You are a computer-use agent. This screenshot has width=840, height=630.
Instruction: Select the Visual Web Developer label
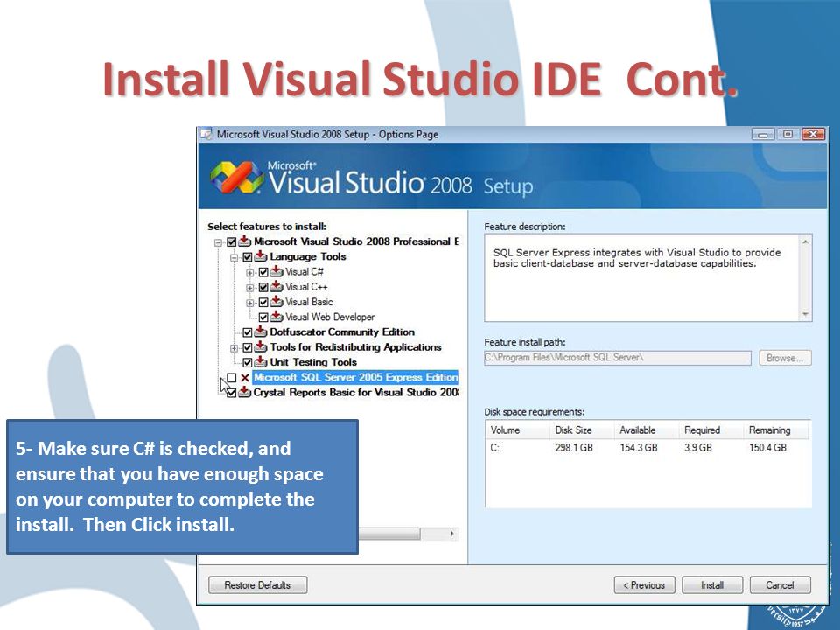[x=330, y=317]
